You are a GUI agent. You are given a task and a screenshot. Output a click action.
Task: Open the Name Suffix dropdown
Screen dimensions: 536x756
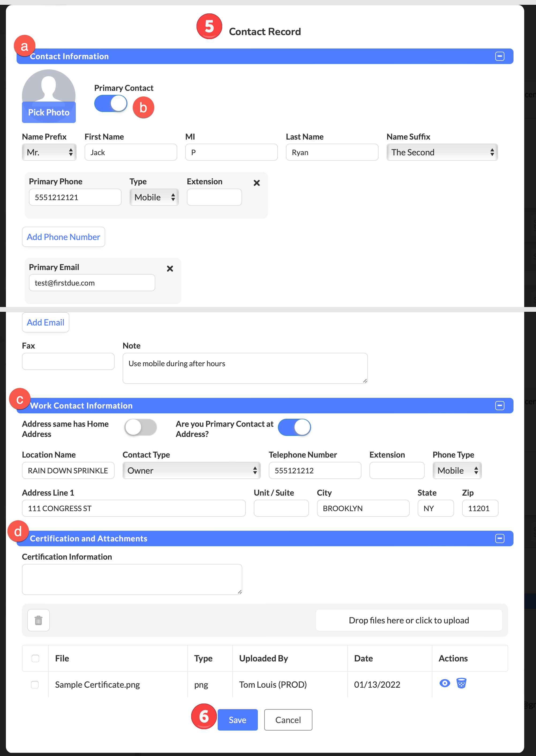coord(441,152)
